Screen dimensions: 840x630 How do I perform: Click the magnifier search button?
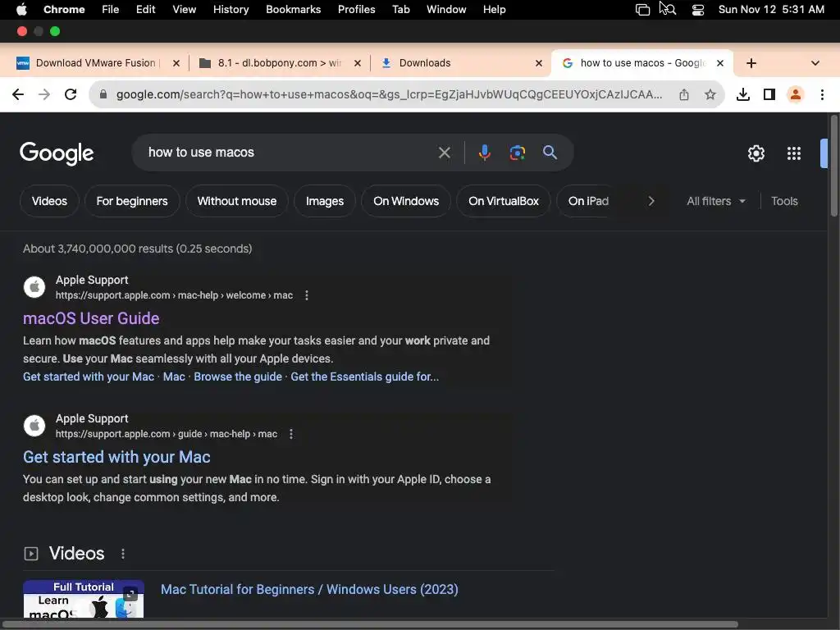[550, 153]
